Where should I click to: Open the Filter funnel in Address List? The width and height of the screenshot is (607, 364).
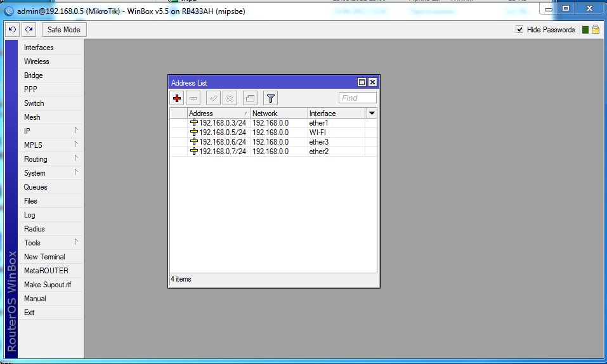[271, 98]
